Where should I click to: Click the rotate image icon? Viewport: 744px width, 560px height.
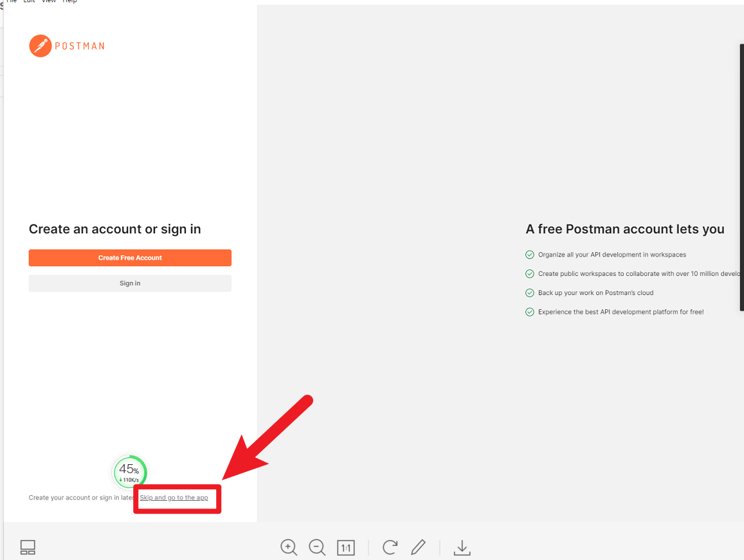(390, 547)
